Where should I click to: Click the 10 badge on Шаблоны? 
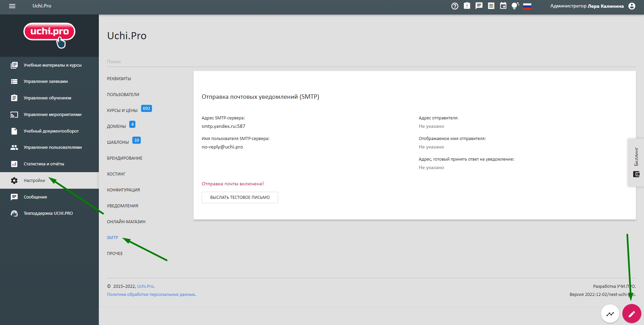click(136, 140)
